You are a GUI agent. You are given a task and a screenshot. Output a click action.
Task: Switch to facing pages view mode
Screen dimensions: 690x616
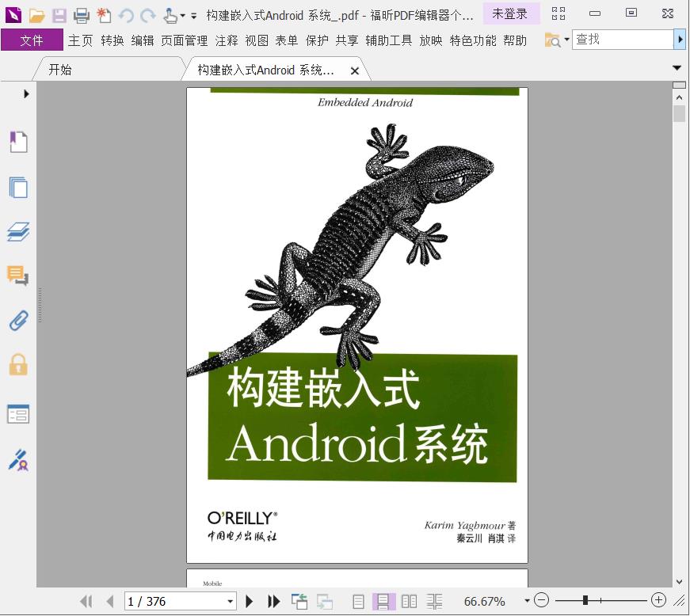409,602
